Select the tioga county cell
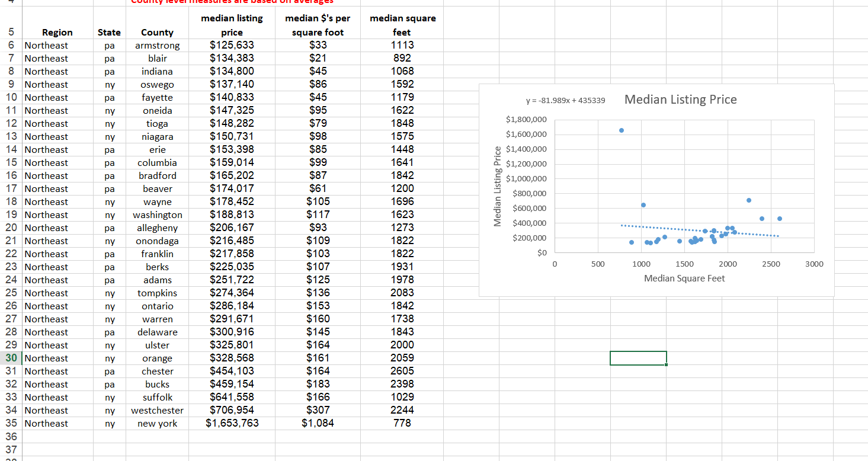Screen dimensions: 868x461 [x=157, y=124]
